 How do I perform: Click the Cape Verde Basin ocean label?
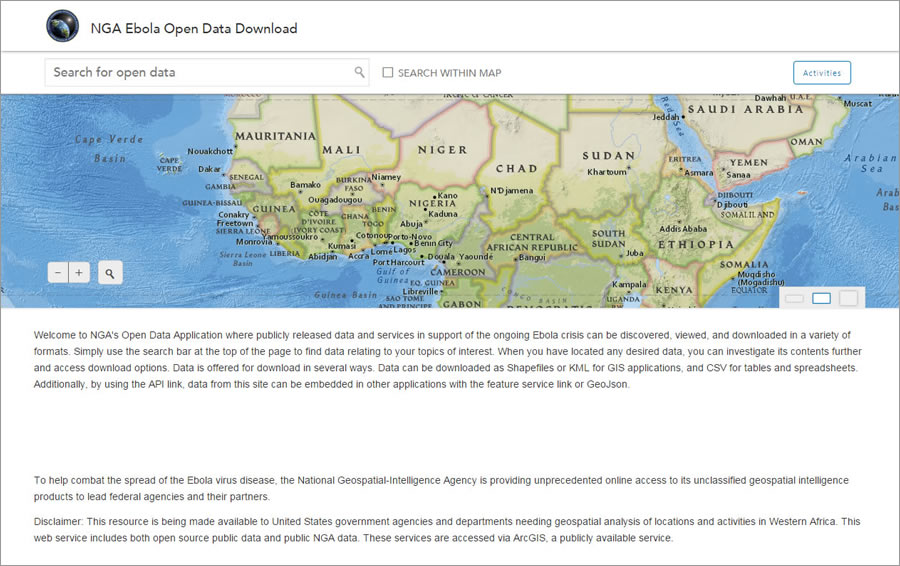point(109,148)
